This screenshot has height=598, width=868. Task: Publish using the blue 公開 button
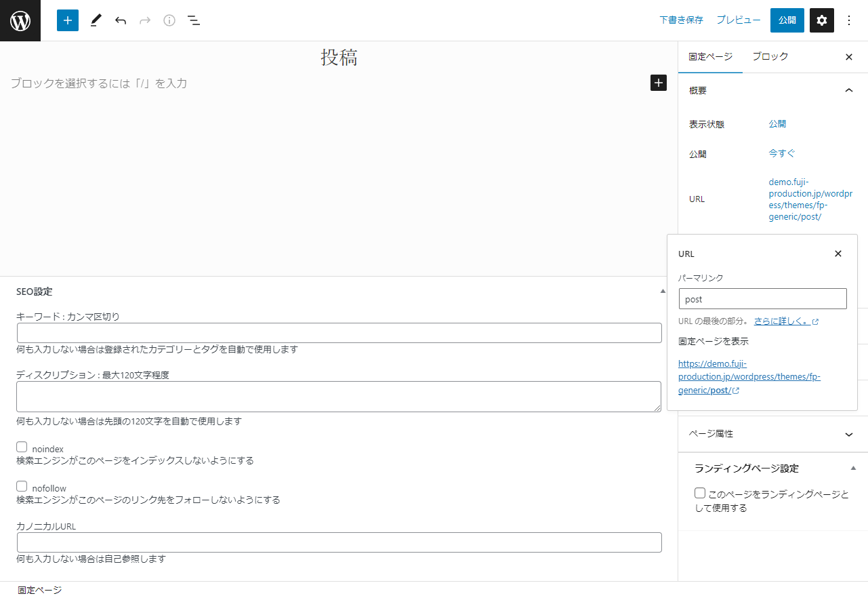point(787,20)
